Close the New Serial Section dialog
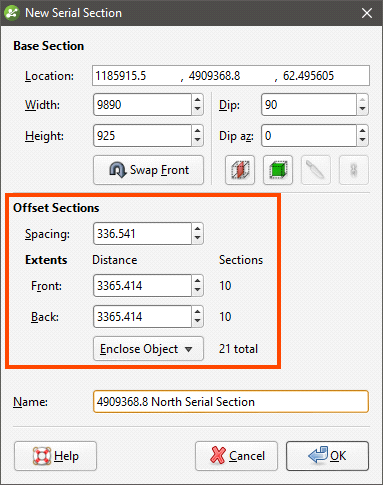 pyautogui.click(x=367, y=13)
